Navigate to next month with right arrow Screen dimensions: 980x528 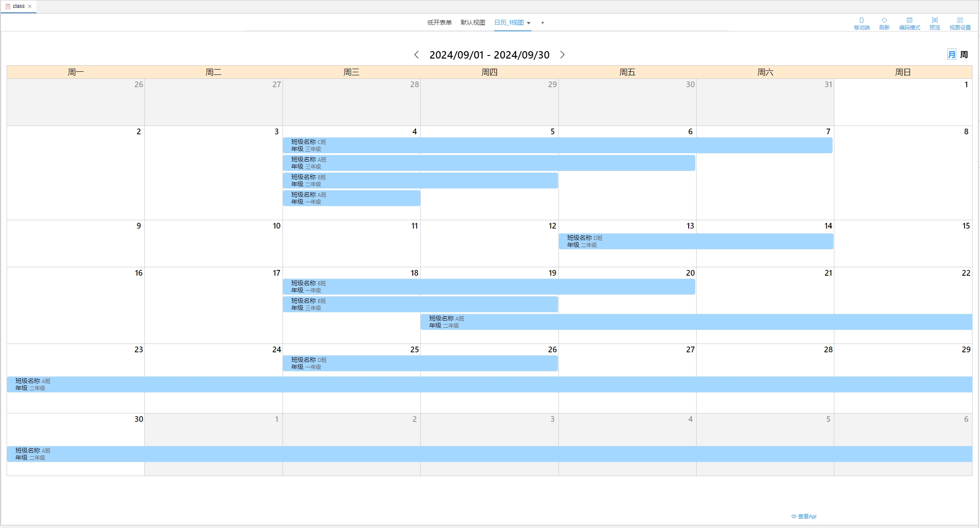pyautogui.click(x=563, y=55)
